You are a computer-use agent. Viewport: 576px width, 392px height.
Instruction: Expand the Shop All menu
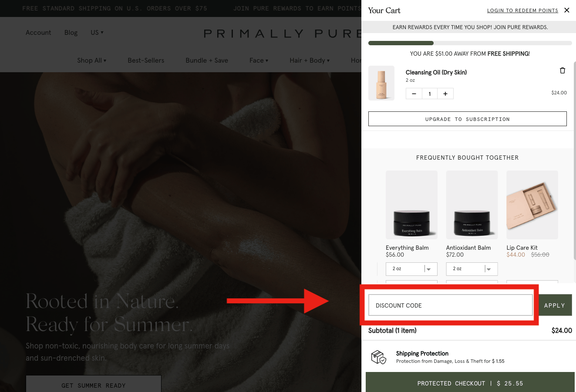[x=91, y=60]
